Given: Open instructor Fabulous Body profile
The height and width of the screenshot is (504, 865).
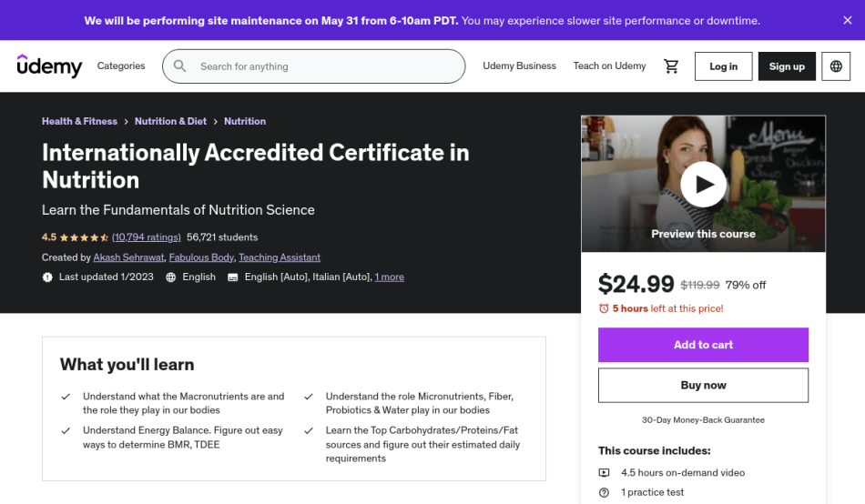Looking at the screenshot, I should [201, 257].
